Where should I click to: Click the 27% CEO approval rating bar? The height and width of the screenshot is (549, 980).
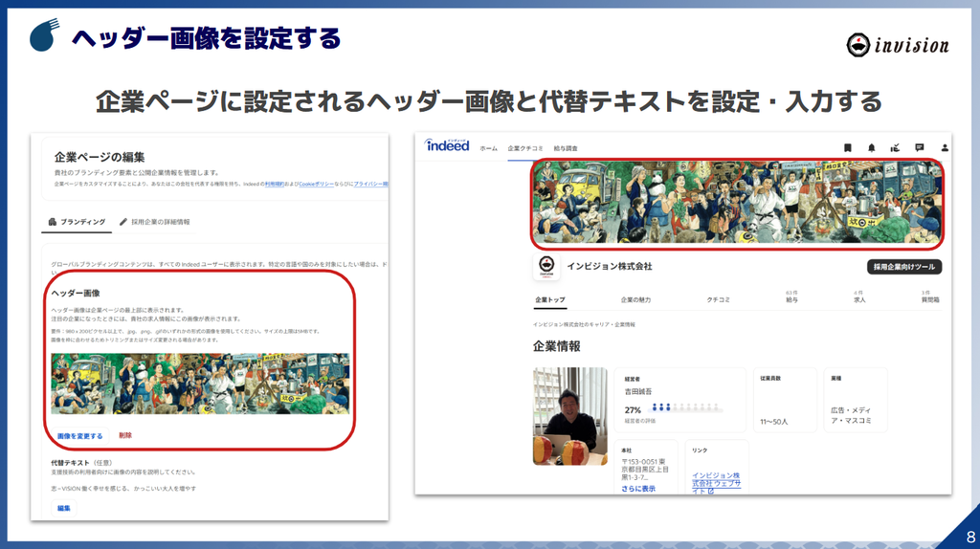(687, 407)
